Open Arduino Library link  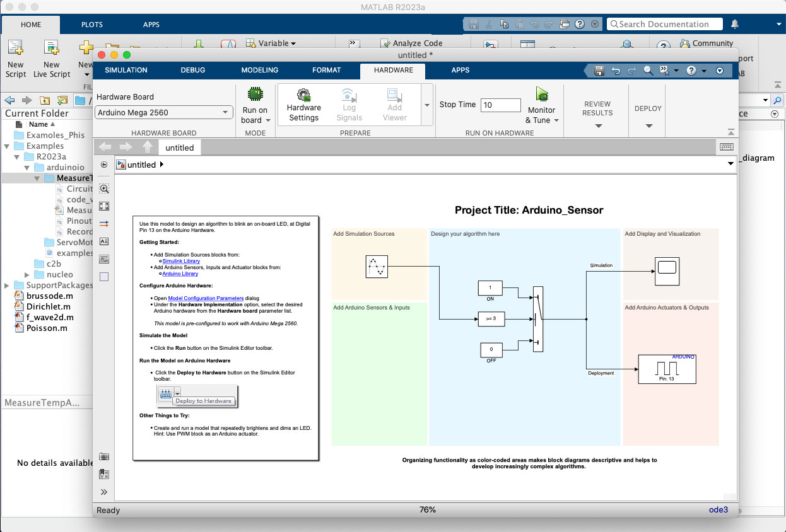tap(180, 274)
